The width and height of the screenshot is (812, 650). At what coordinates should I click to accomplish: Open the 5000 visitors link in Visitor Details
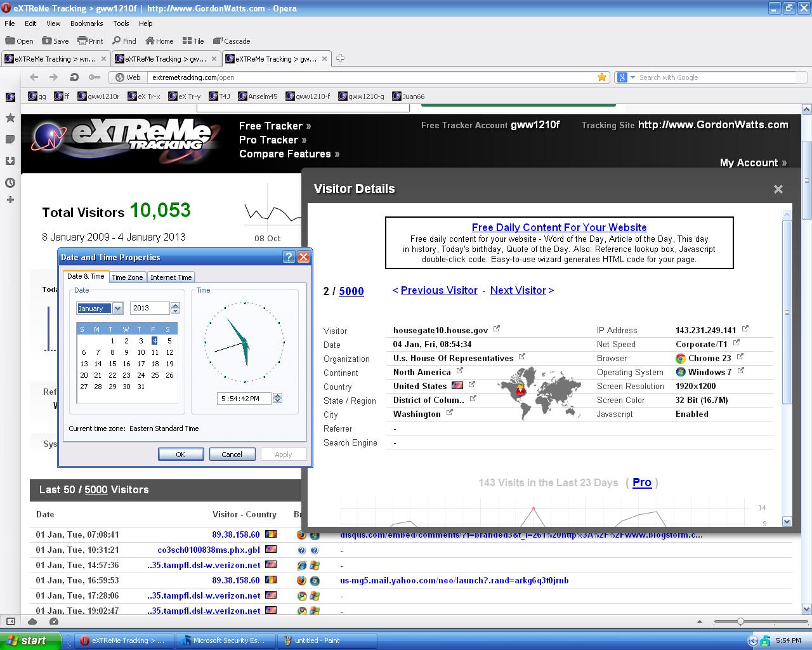click(351, 291)
